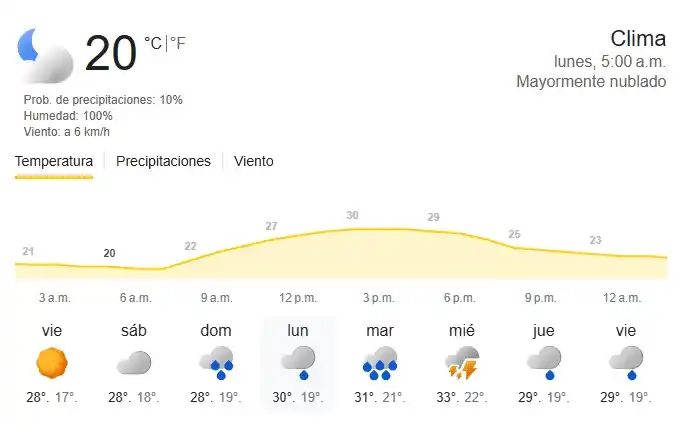Image resolution: width=686 pixels, height=425 pixels.
Task: Click the 30 degree peak on the graph
Action: pos(352,215)
